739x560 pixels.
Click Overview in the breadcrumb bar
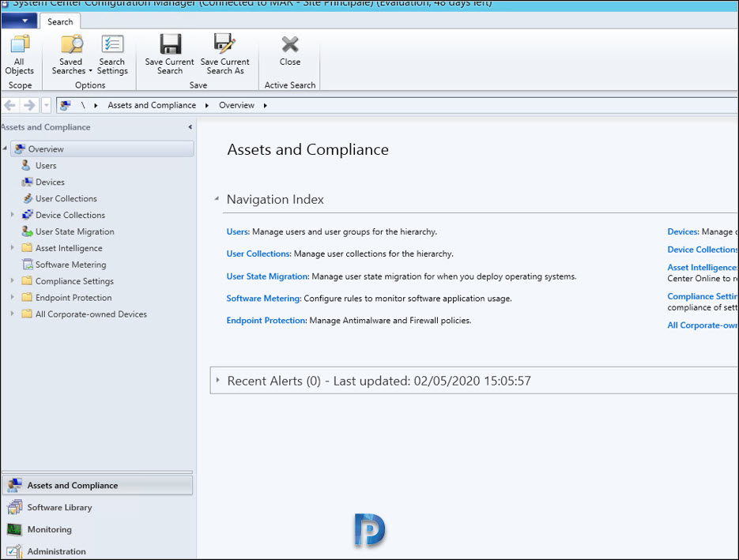236,106
